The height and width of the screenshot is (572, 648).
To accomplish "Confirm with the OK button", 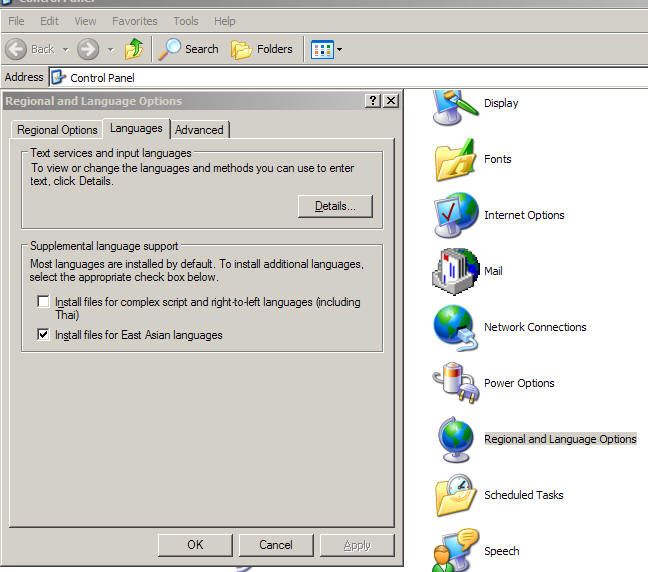I will pyautogui.click(x=195, y=545).
